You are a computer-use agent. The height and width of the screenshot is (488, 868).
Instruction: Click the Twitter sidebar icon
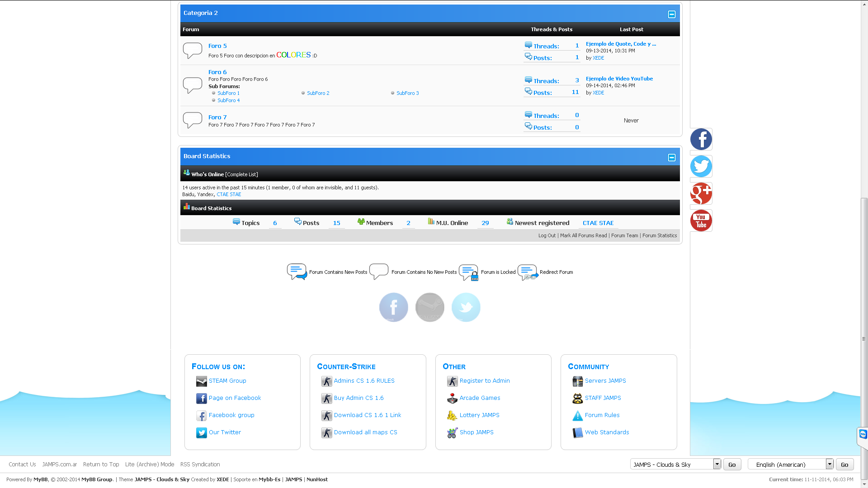pos(701,166)
